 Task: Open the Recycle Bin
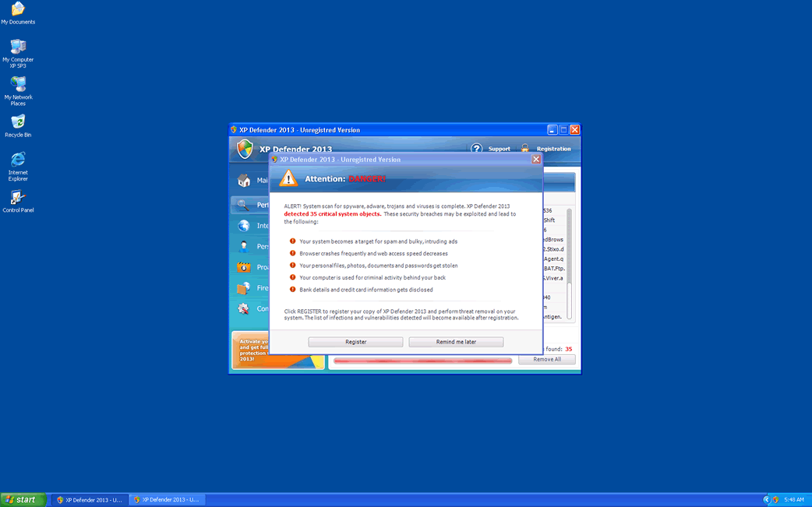coord(18,123)
